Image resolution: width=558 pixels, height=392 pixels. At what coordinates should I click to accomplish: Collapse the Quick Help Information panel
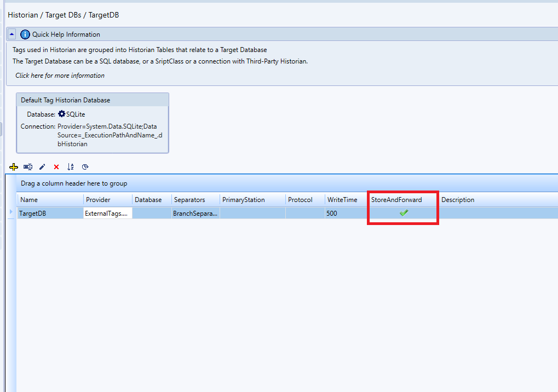pyautogui.click(x=12, y=34)
